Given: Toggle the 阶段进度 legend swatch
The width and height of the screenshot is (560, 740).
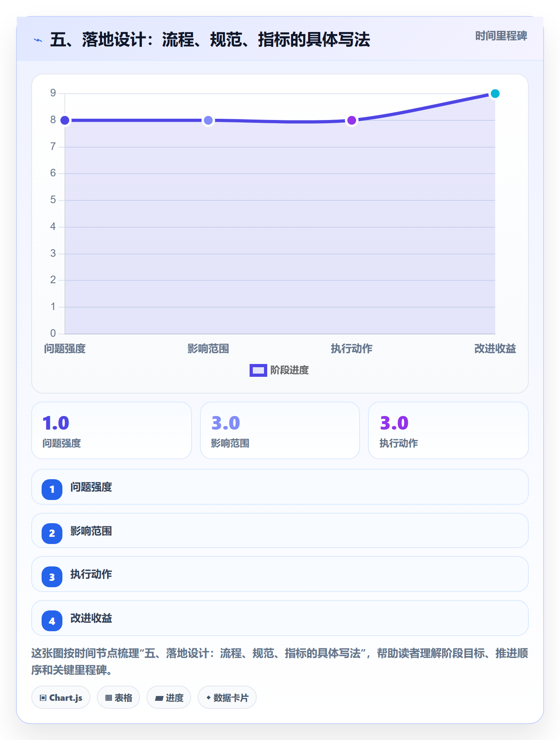Looking at the screenshot, I should [x=258, y=370].
